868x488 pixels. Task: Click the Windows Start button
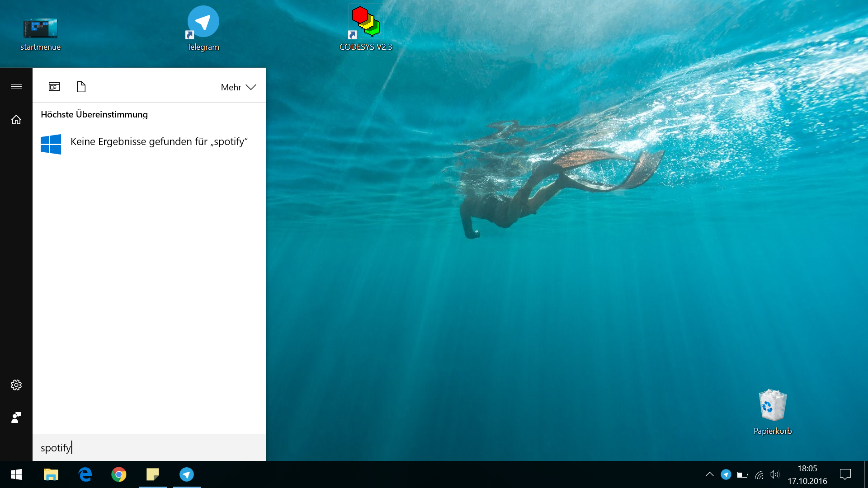(16, 474)
